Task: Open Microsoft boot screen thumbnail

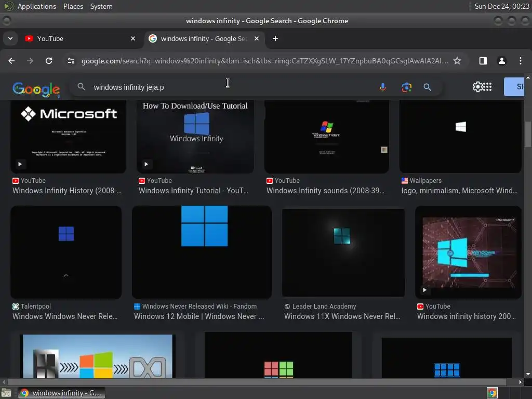Action: click(x=68, y=137)
